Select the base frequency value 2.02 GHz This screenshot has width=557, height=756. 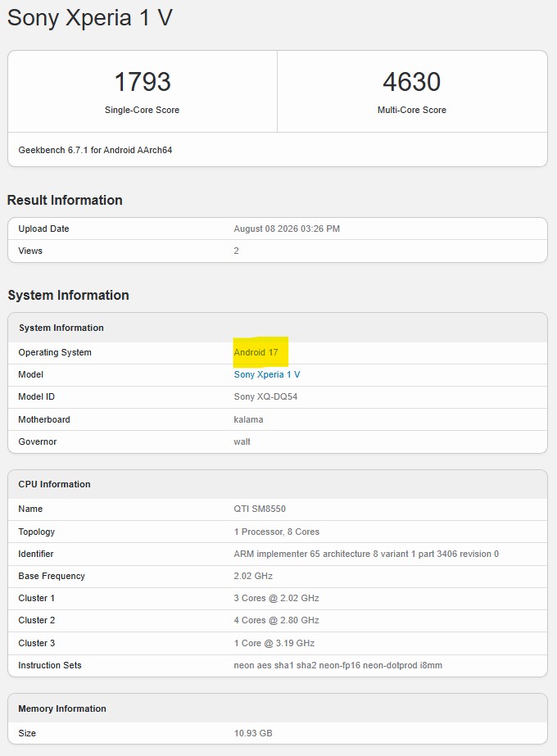[x=253, y=576]
